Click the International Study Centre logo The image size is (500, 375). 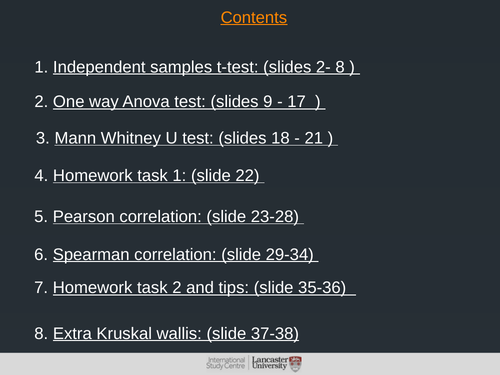coord(226,363)
